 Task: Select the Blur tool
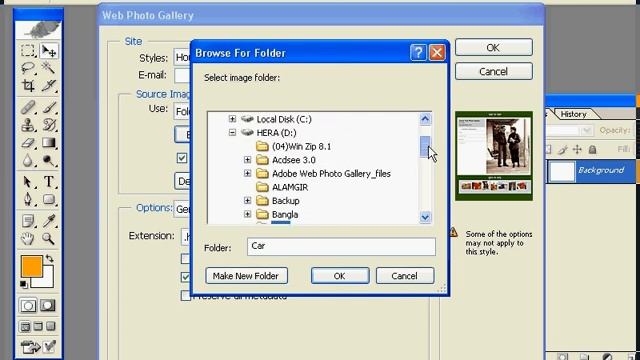[x=28, y=161]
